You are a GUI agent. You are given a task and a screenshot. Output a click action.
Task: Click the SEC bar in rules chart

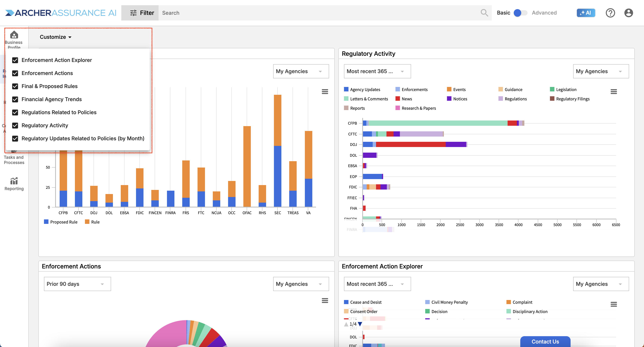(x=277, y=151)
